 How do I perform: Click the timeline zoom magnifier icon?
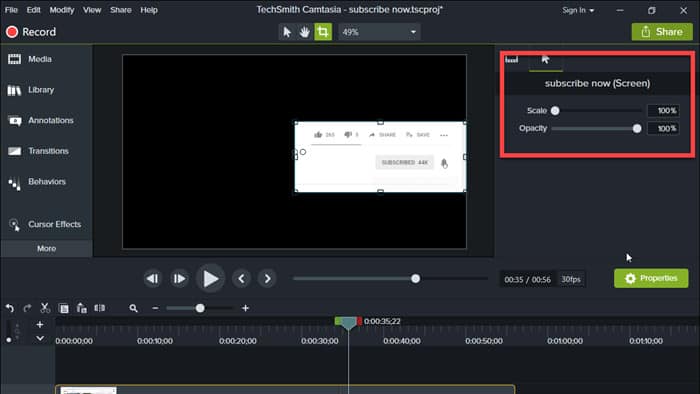[133, 308]
